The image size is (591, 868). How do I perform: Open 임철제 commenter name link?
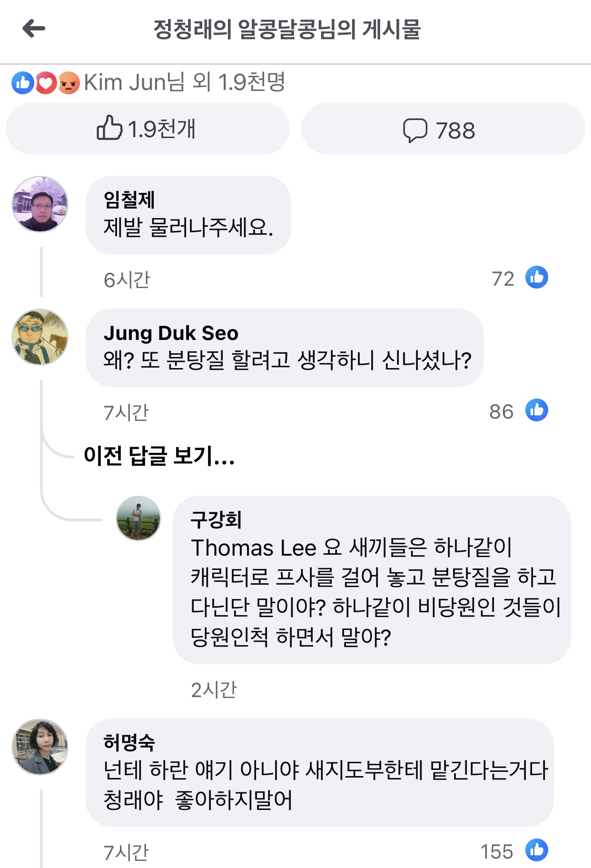[x=129, y=200]
